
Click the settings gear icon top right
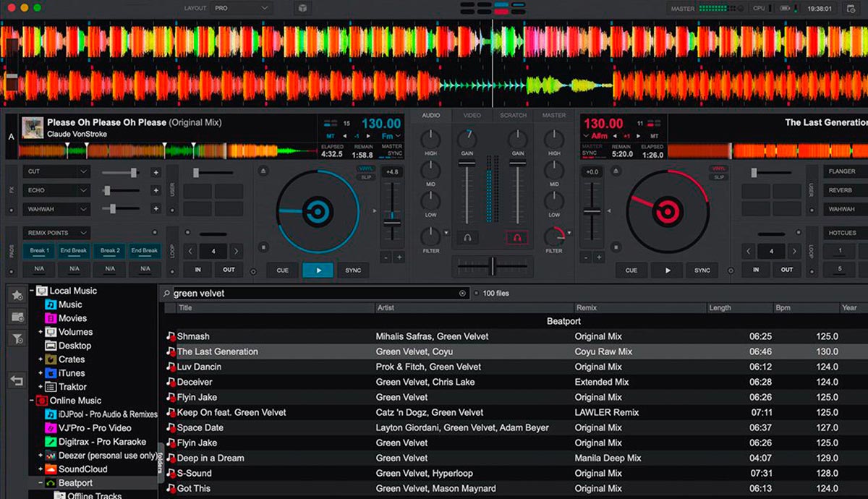[x=851, y=9]
